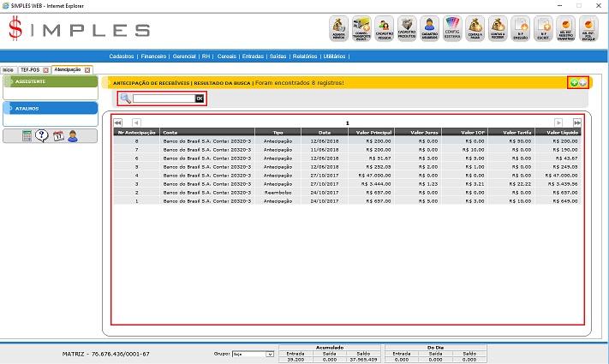
Task: Open the Grupo dropdown in status bar
Action: pyautogui.click(x=254, y=354)
